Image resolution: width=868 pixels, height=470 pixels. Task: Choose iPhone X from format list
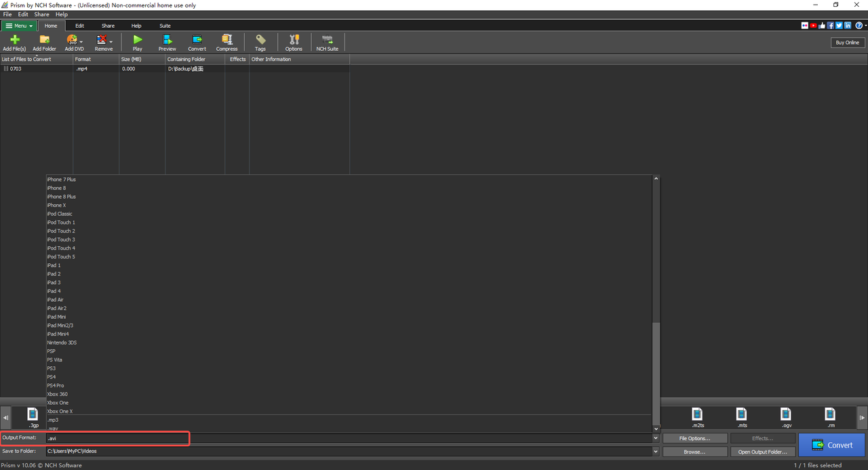(56, 205)
